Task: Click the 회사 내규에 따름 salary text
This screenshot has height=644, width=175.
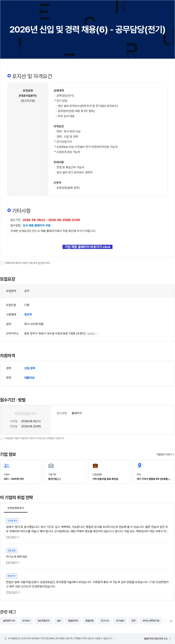Action: 34,324
